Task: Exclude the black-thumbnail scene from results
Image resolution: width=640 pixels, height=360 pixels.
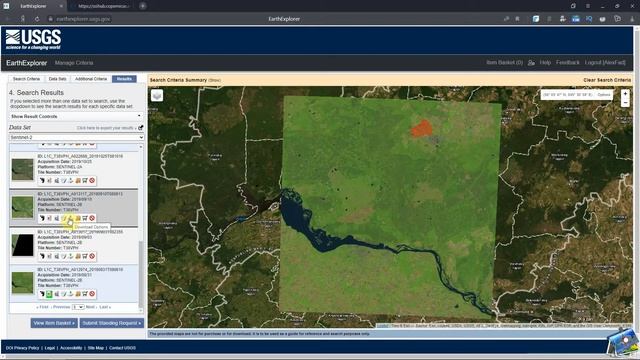Action: tap(92, 256)
